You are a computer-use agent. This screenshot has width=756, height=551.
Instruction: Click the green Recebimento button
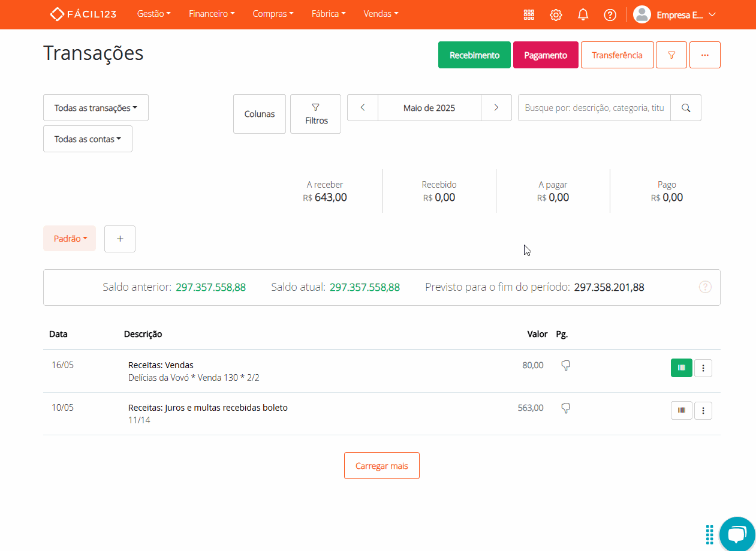(x=474, y=55)
